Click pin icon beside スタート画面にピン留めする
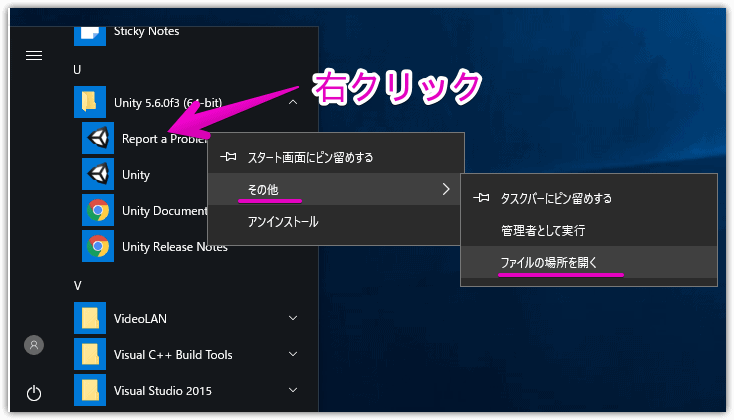The image size is (734, 420). click(x=228, y=157)
